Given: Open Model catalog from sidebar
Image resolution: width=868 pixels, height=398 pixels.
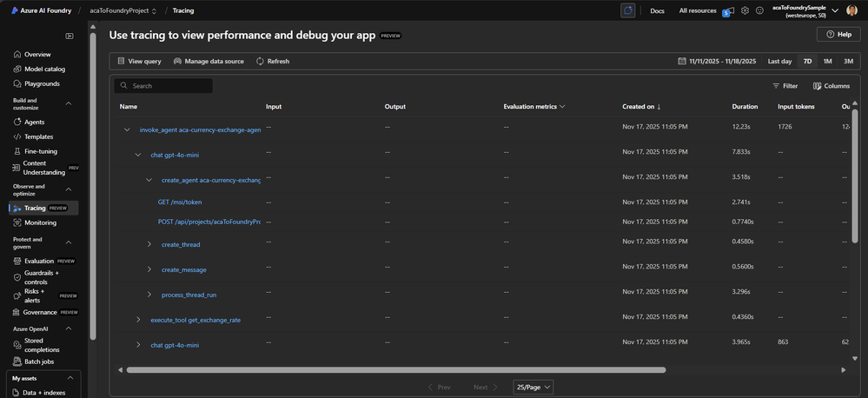Looking at the screenshot, I should 43,69.
